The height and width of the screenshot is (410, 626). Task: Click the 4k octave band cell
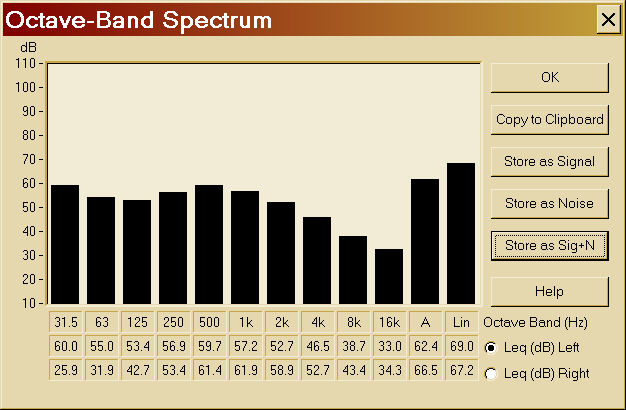click(x=318, y=322)
